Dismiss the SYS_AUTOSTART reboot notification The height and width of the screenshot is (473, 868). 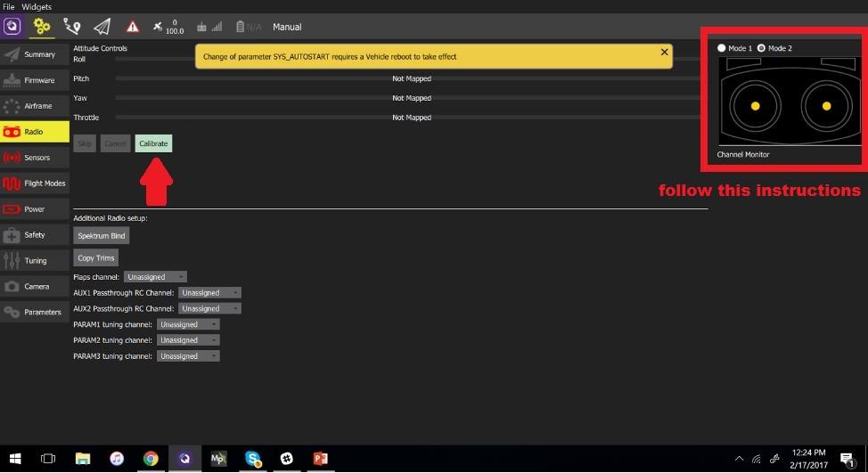pos(664,52)
